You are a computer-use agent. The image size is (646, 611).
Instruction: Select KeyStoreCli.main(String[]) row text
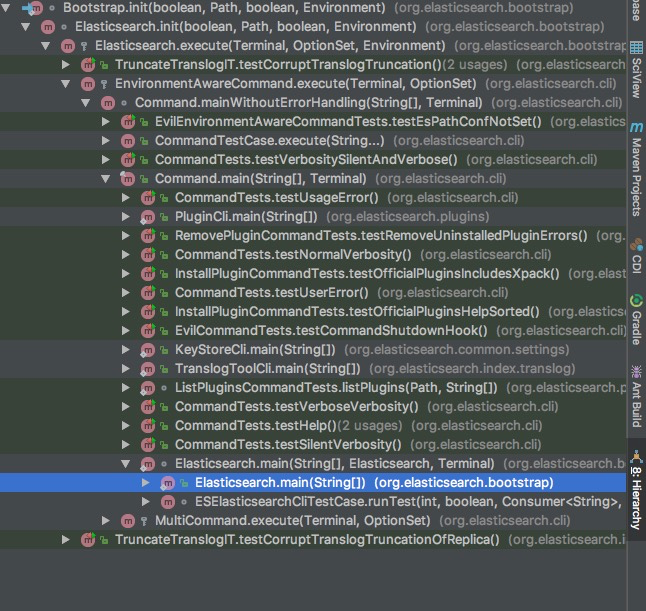[255, 350]
